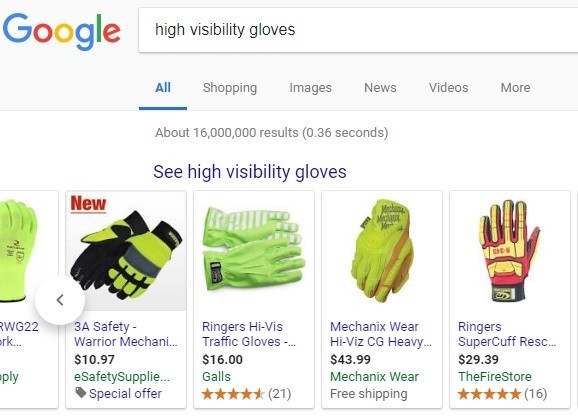Viewport: 578px width, 417px height.
Task: Click the previous carousel arrow button
Action: coord(60,300)
